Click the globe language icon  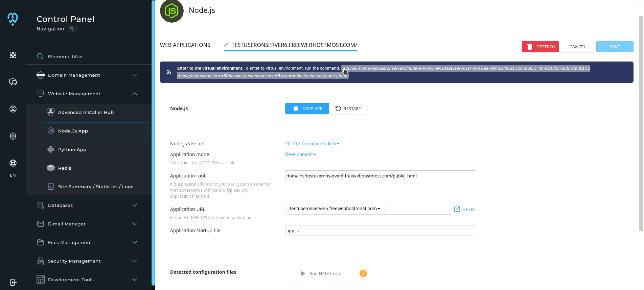click(x=13, y=163)
